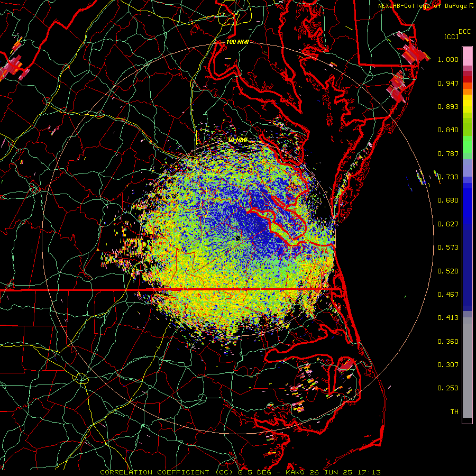Pick the yellow segment of the color bar
This screenshot has height=476, width=476.
click(x=467, y=104)
